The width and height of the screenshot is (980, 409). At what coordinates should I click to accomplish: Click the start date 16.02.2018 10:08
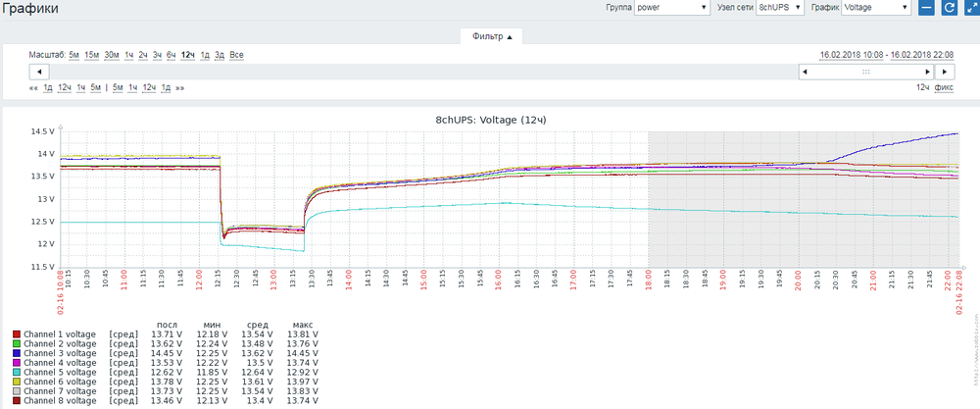click(x=851, y=55)
